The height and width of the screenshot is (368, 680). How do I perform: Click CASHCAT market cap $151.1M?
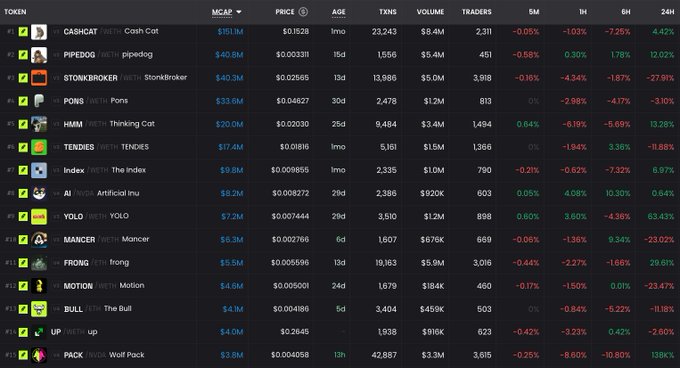coord(230,32)
